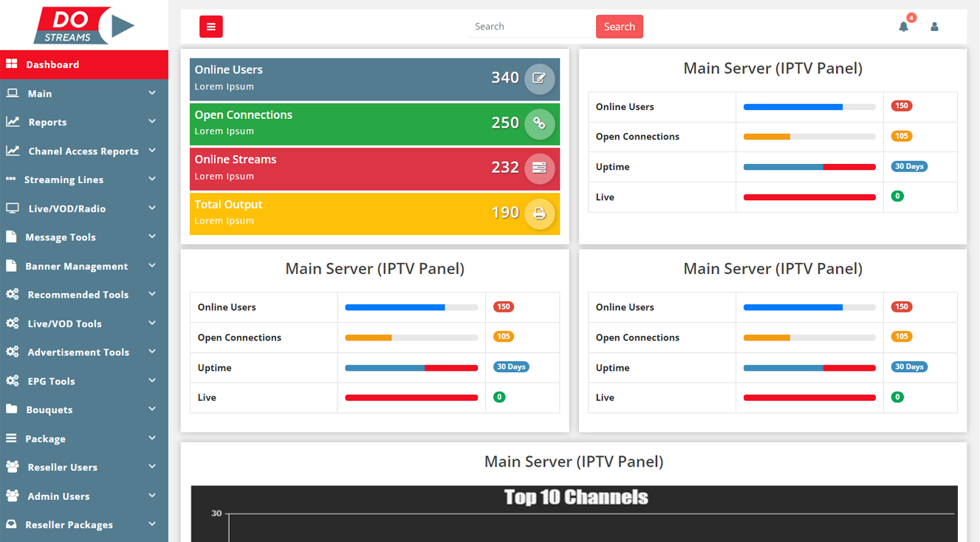Expand the Reports sidebar chevron

pos(152,121)
